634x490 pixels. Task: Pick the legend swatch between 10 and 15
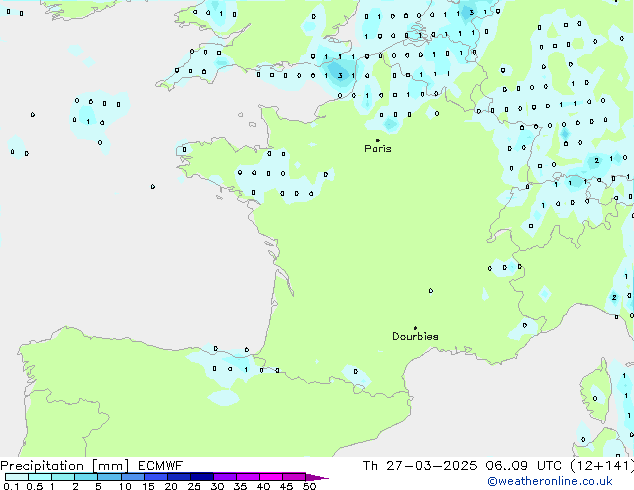(134, 477)
